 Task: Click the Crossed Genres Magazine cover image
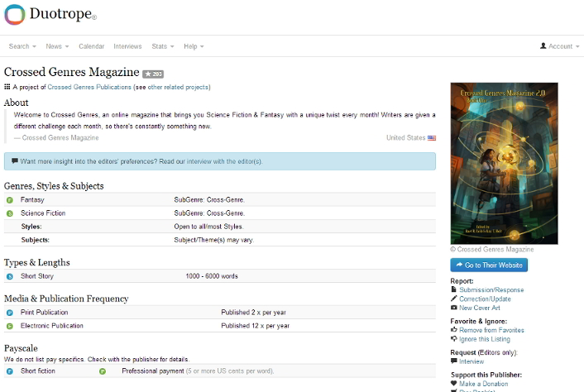(x=504, y=164)
